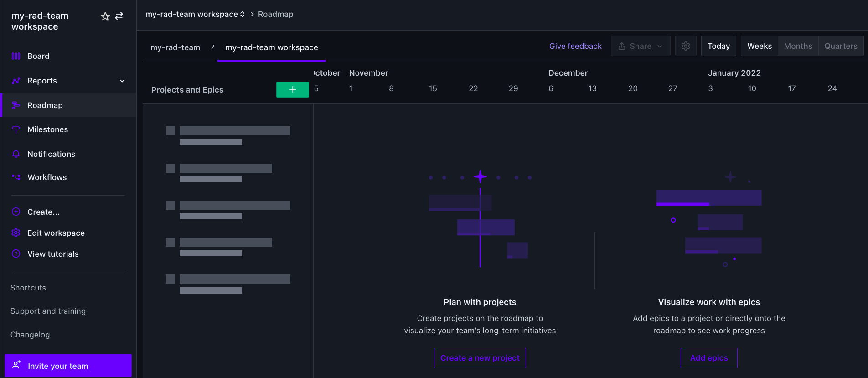Switch timeline scale to Weeks
The height and width of the screenshot is (378, 868).
pos(759,46)
